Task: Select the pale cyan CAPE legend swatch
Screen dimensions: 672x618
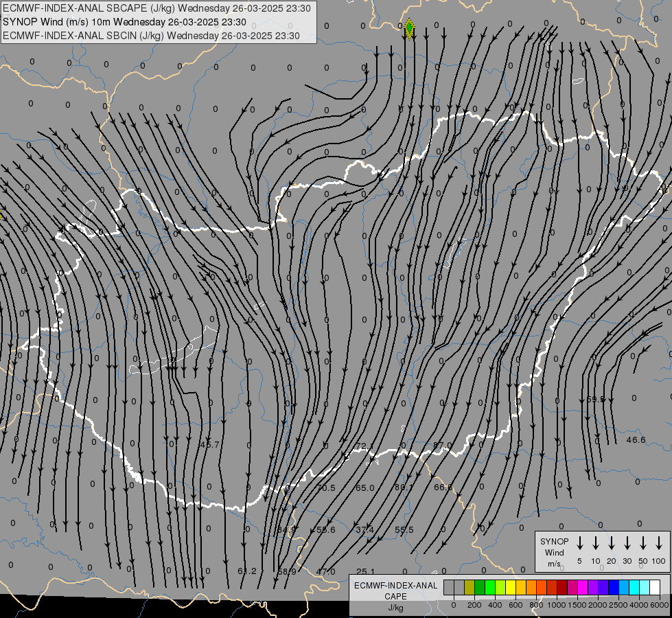Action: click(644, 588)
